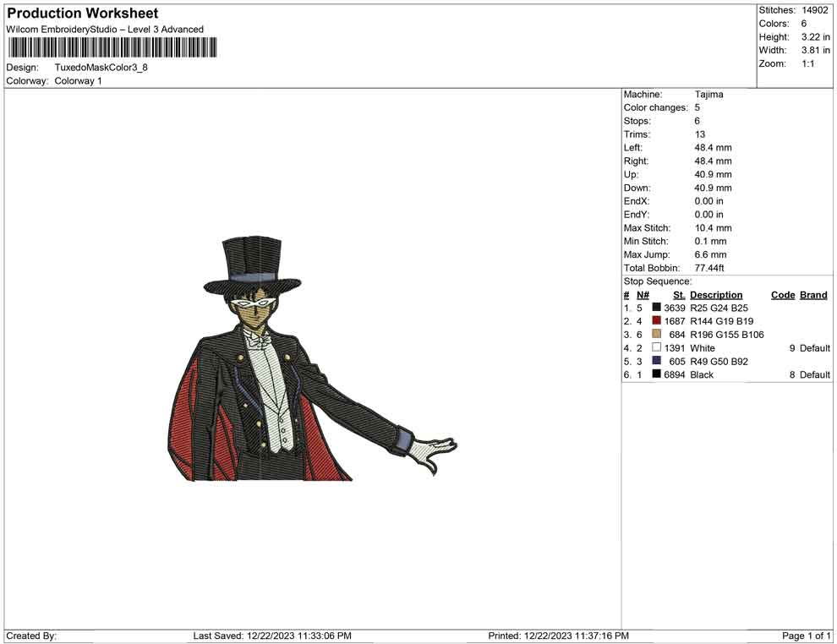Click 'Wilcom EmbroideryStudio – Level 3 Advanced' text
The height and width of the screenshot is (644, 837).
click(x=105, y=30)
